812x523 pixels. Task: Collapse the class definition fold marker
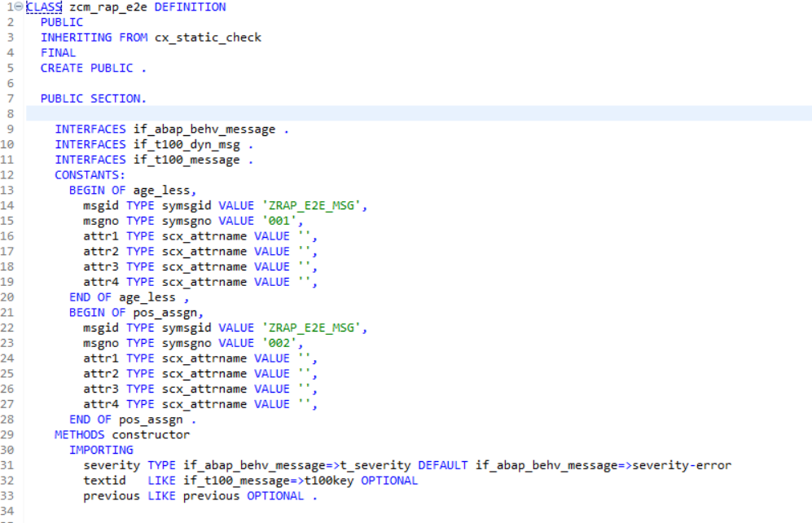click(19, 7)
